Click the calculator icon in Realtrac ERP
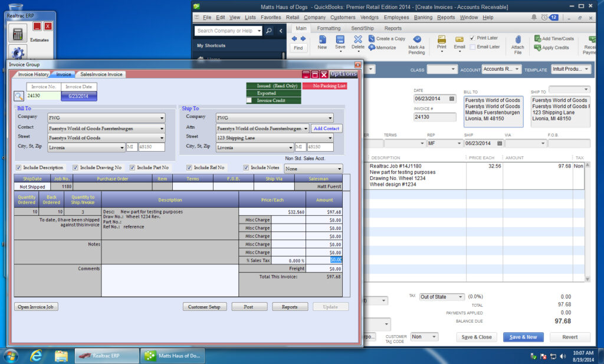Screen dimensions: 604x364 click(17, 34)
